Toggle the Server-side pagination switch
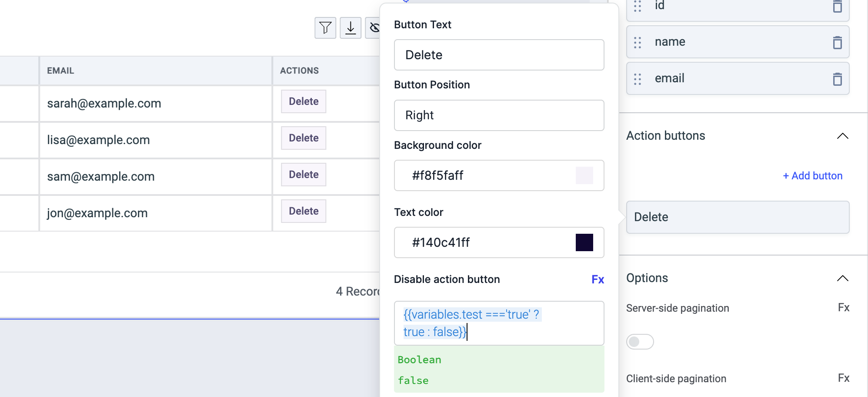 pos(640,342)
